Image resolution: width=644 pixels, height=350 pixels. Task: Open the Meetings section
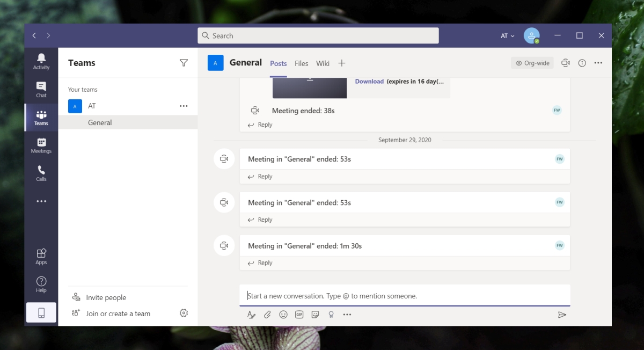coord(41,145)
